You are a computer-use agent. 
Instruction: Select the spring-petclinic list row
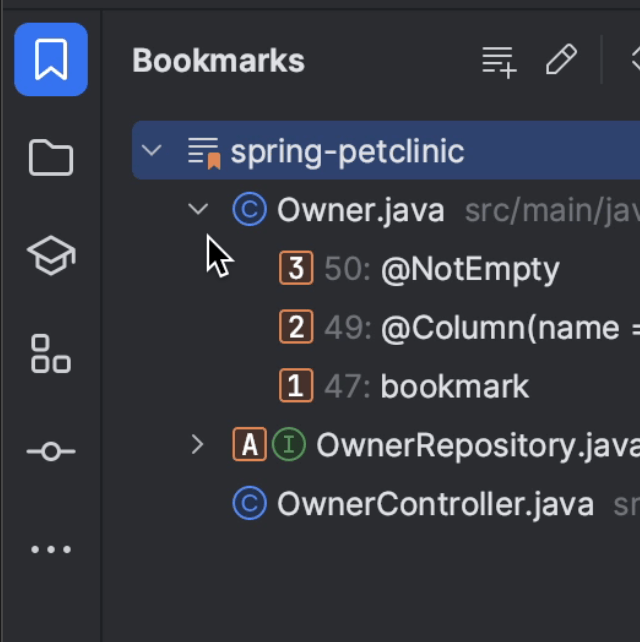click(x=386, y=150)
